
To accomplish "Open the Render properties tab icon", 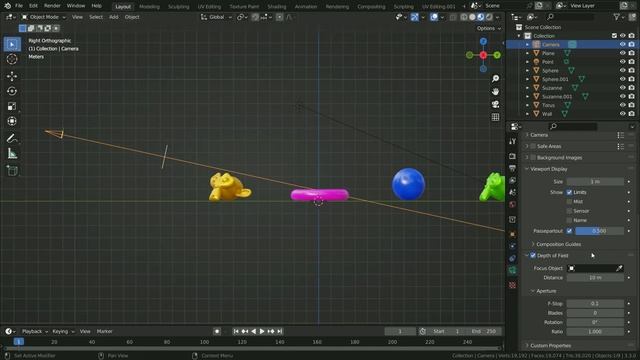I will [513, 156].
